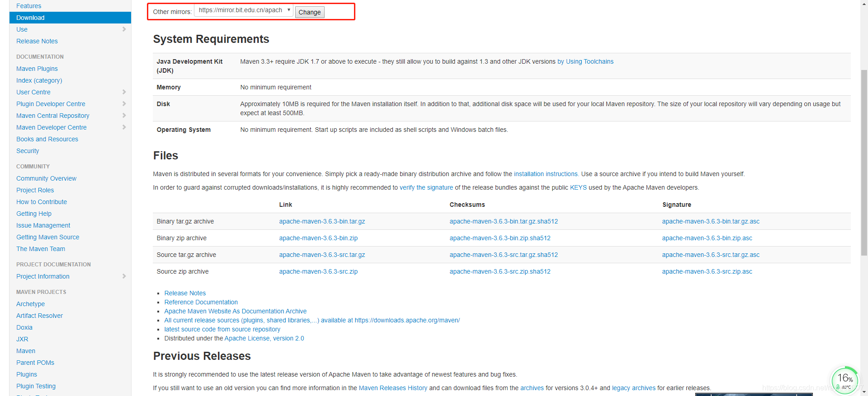Open the Features sidebar item

pyautogui.click(x=28, y=6)
